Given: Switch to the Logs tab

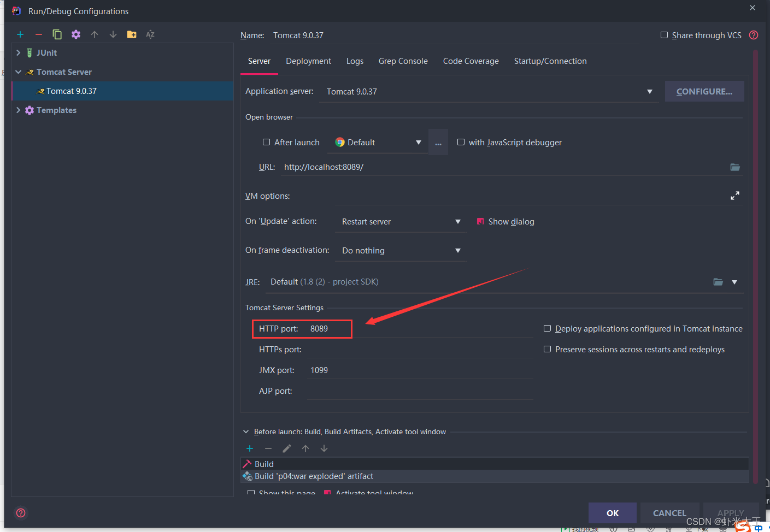Looking at the screenshot, I should [x=355, y=61].
